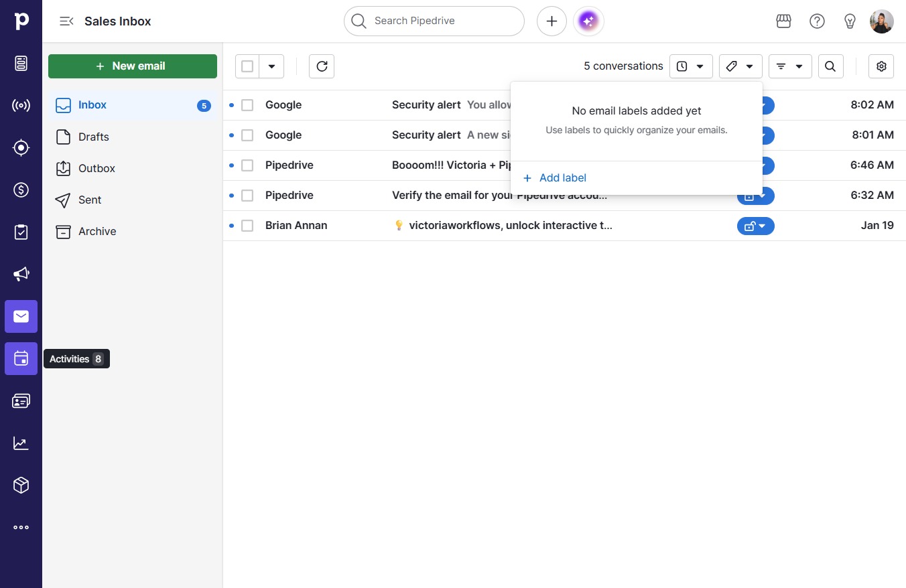Tick the Verify the email message checkbox

[247, 196]
